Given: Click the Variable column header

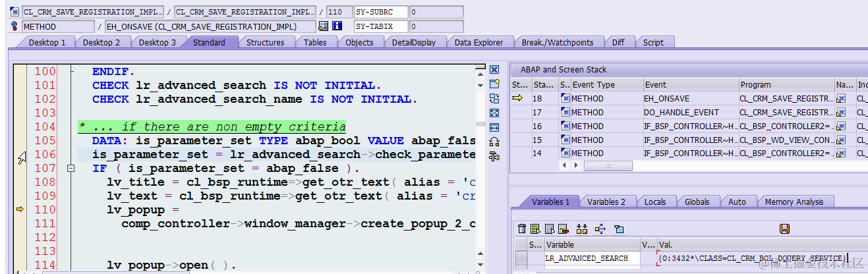Looking at the screenshot, I should coord(592,244).
